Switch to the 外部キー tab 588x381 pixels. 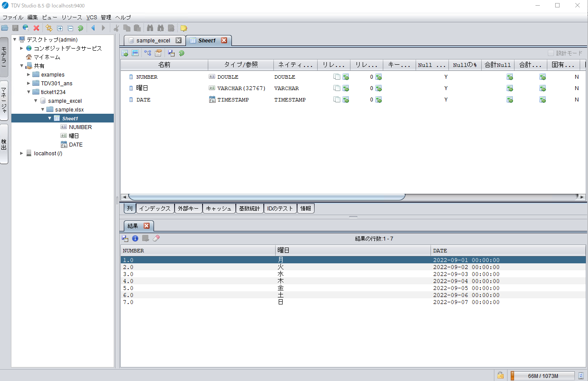[x=188, y=209]
